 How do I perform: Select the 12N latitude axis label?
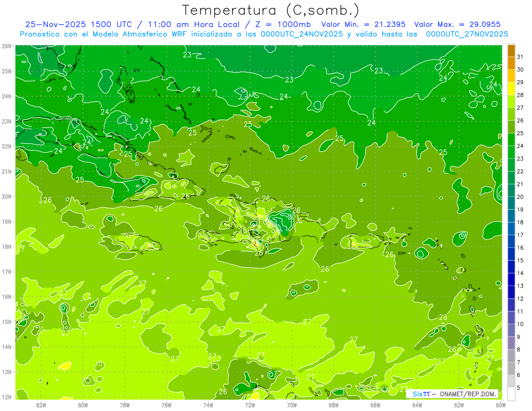click(x=7, y=397)
